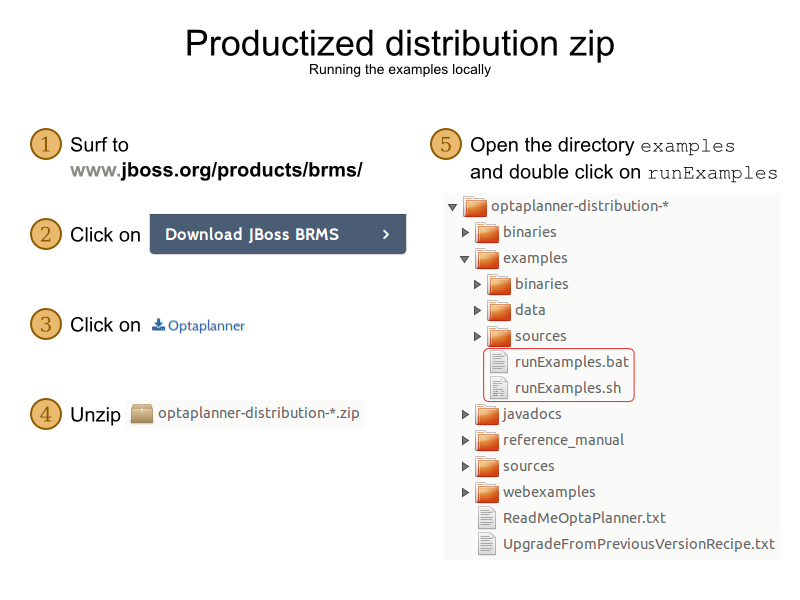Select the optaplanner-distribution-*.zip file name
Image resolution: width=800 pixels, height=600 pixels.
click(x=258, y=414)
